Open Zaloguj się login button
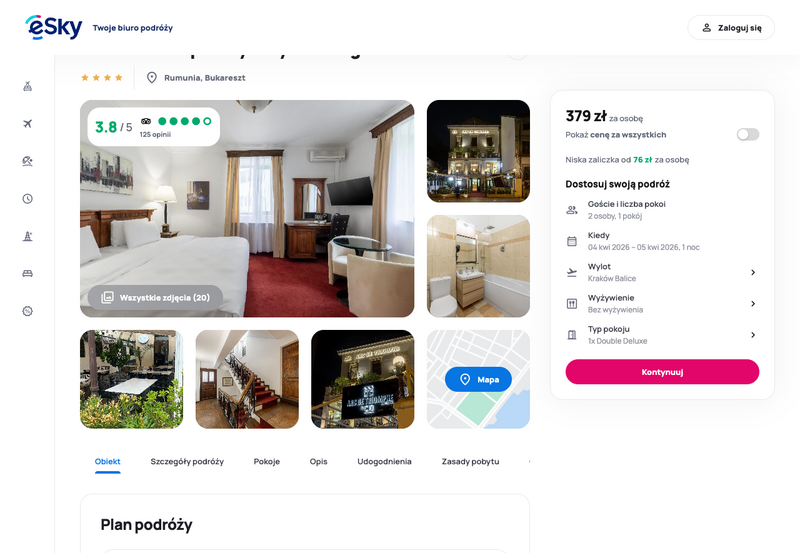This screenshot has height=553, width=800. click(731, 28)
